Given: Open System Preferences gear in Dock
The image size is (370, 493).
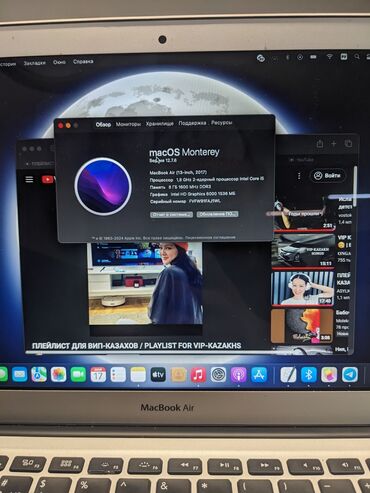Looking at the screenshot, I should [x=219, y=375].
